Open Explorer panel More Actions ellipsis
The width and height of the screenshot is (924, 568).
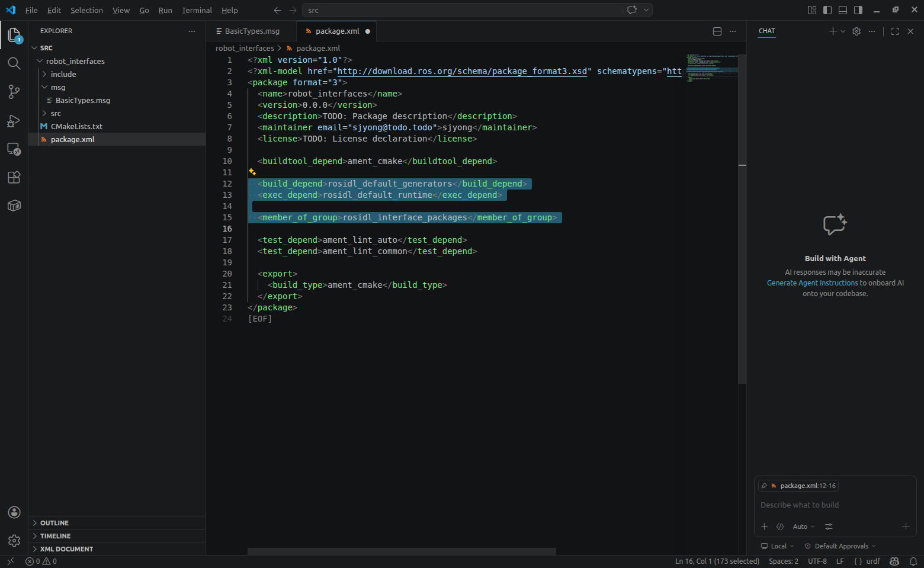191,31
